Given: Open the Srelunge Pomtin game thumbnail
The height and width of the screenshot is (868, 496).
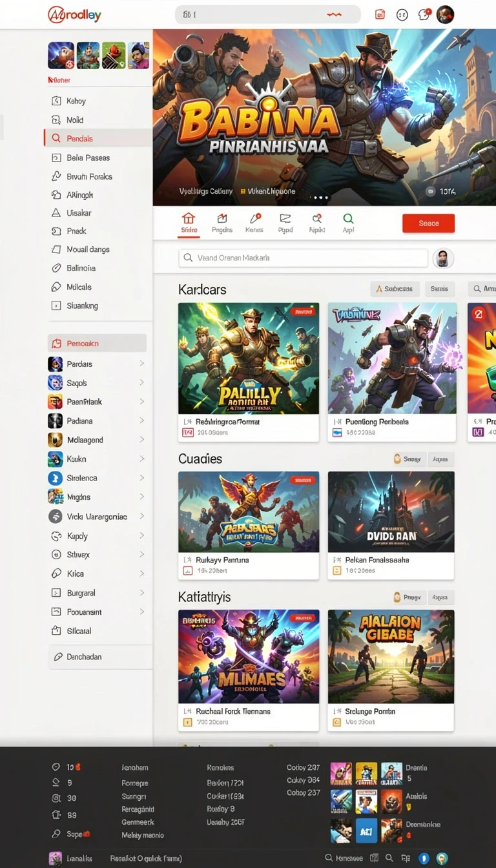Looking at the screenshot, I should pos(391,657).
